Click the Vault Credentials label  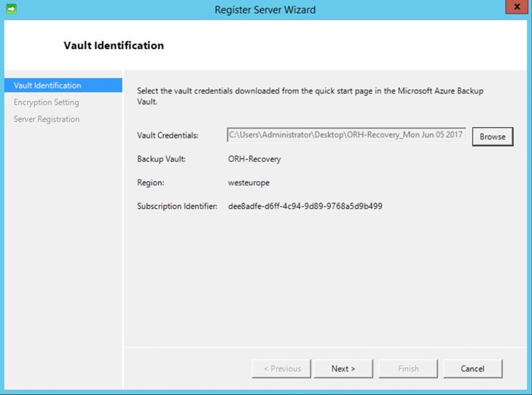click(x=167, y=136)
